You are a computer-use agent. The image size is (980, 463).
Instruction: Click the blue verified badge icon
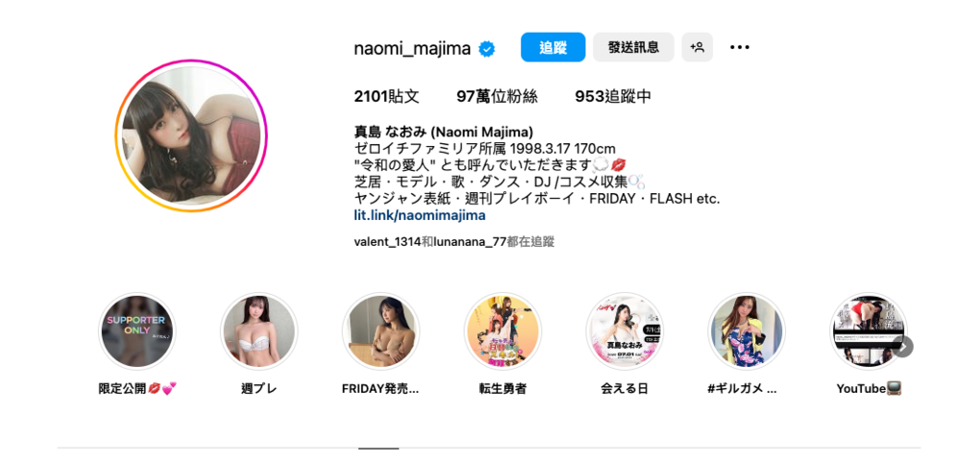coord(487,49)
